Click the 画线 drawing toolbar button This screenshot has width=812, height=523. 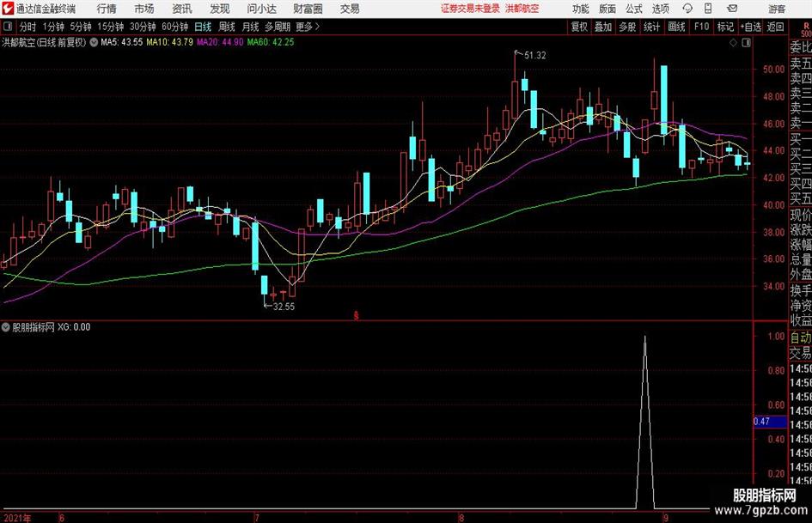676,27
